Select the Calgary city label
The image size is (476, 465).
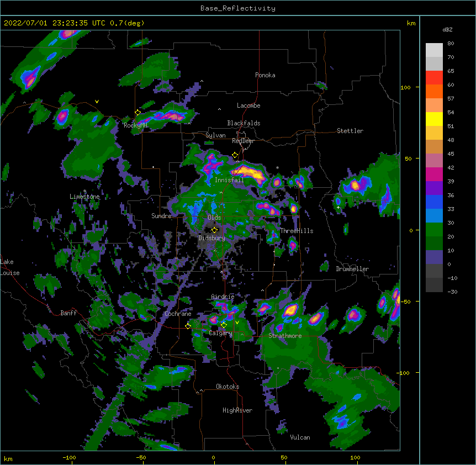pyautogui.click(x=220, y=333)
